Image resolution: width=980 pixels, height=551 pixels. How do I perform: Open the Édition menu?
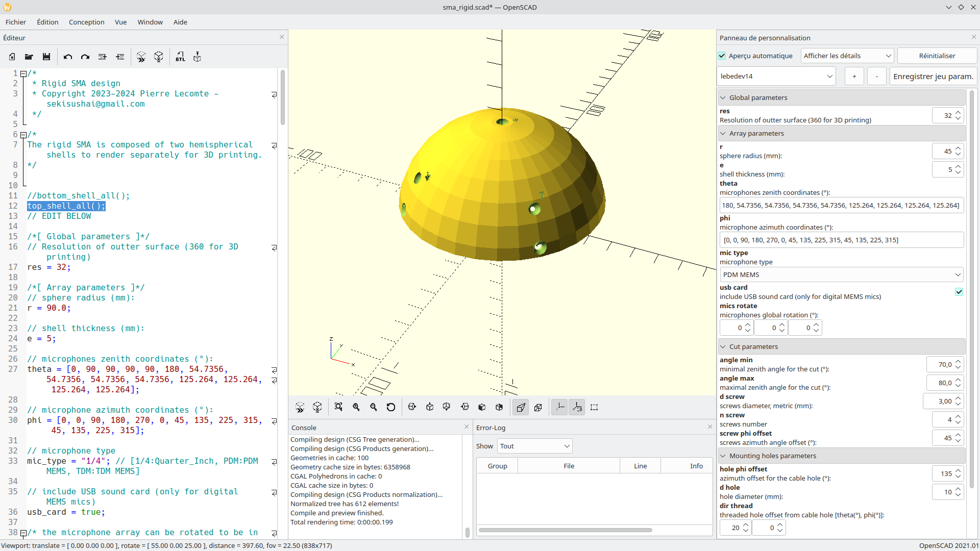47,22
